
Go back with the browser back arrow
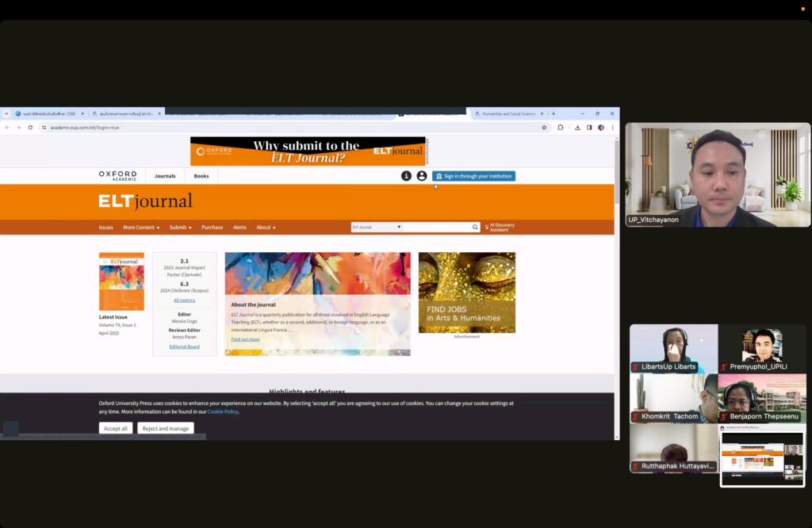(7, 128)
